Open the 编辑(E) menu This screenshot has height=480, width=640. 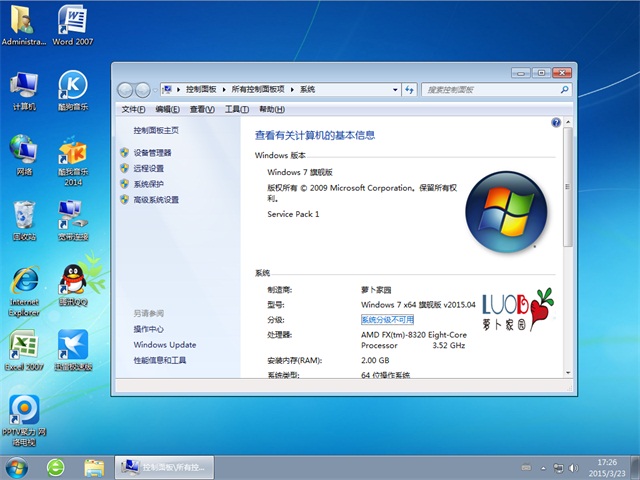click(x=167, y=109)
